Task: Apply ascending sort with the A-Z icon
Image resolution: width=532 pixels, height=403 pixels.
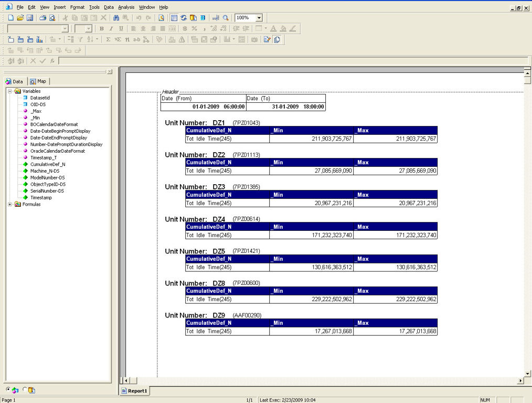Action: pyautogui.click(x=89, y=40)
